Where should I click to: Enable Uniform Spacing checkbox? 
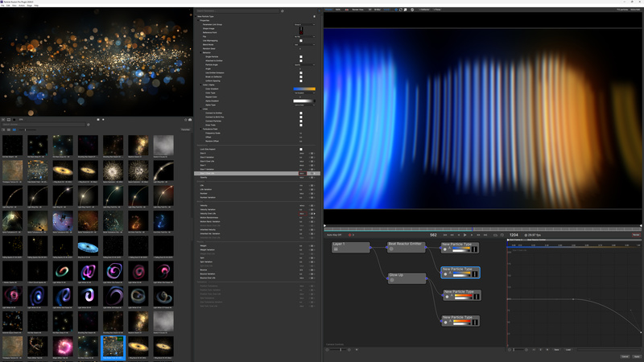point(301,81)
